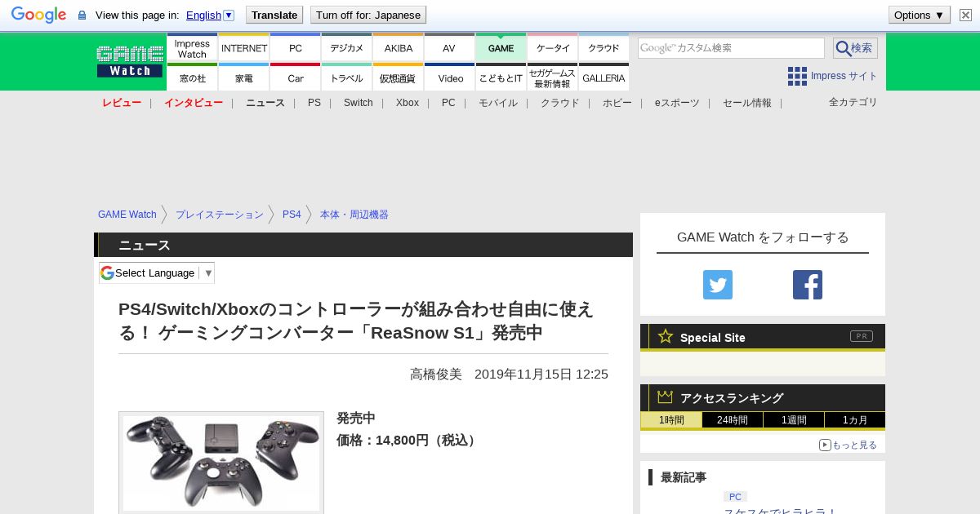Click the Impress サイト link
980x514 pixels.
point(844,76)
